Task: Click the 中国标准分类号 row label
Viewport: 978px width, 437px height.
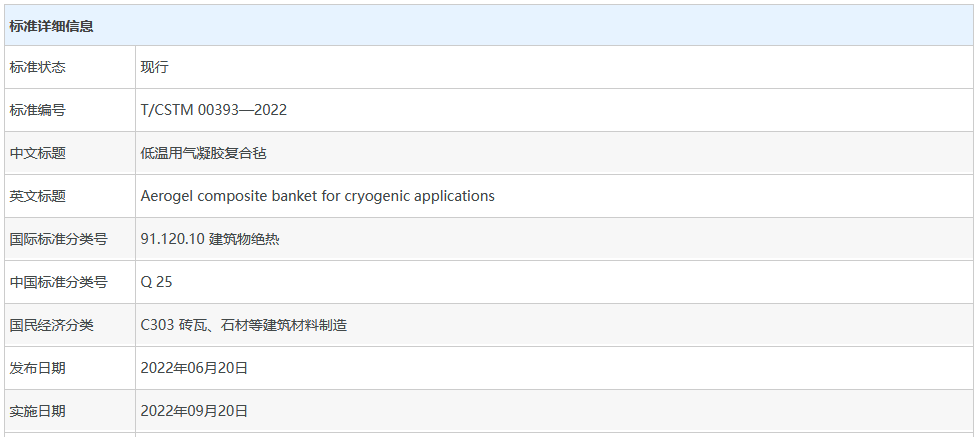Action: click(59, 282)
